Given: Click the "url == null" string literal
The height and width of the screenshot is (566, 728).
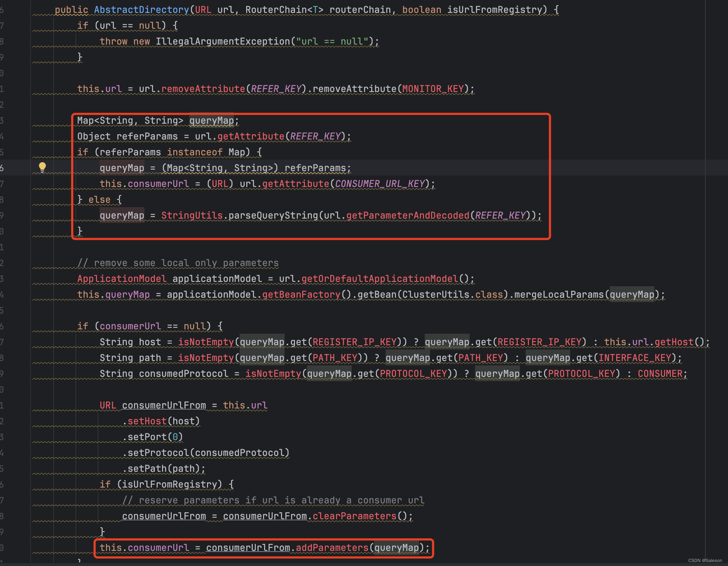Looking at the screenshot, I should tap(332, 41).
